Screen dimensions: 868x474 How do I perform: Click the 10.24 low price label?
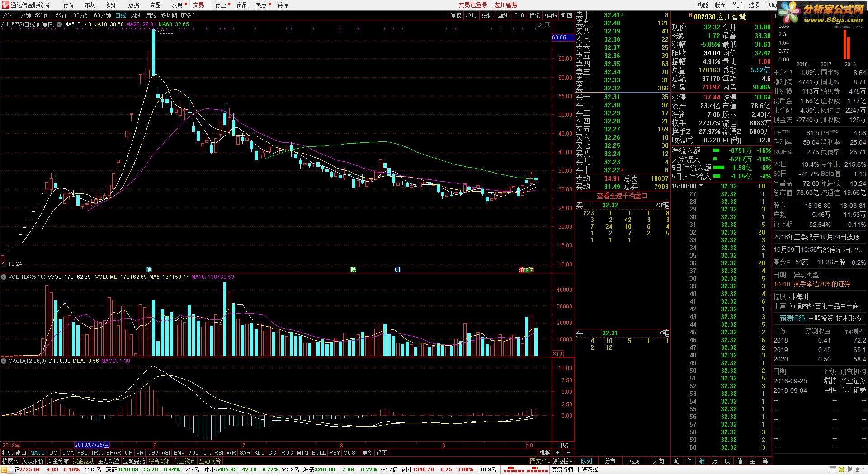15,263
